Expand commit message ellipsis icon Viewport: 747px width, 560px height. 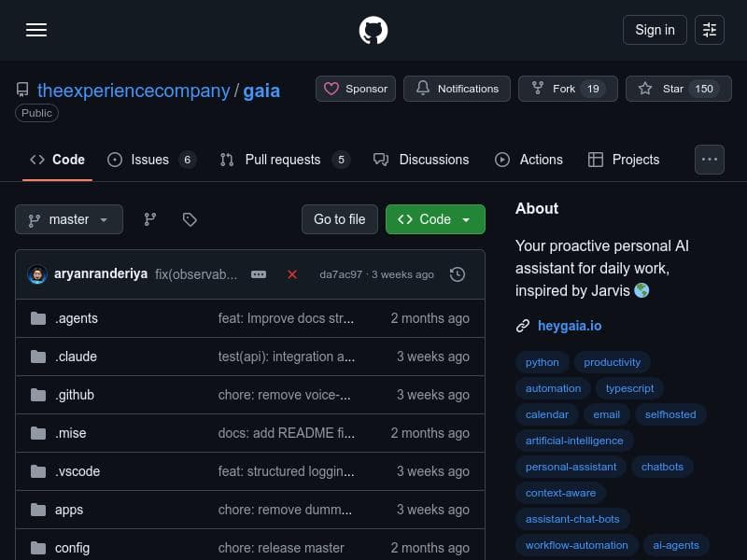[x=259, y=274]
